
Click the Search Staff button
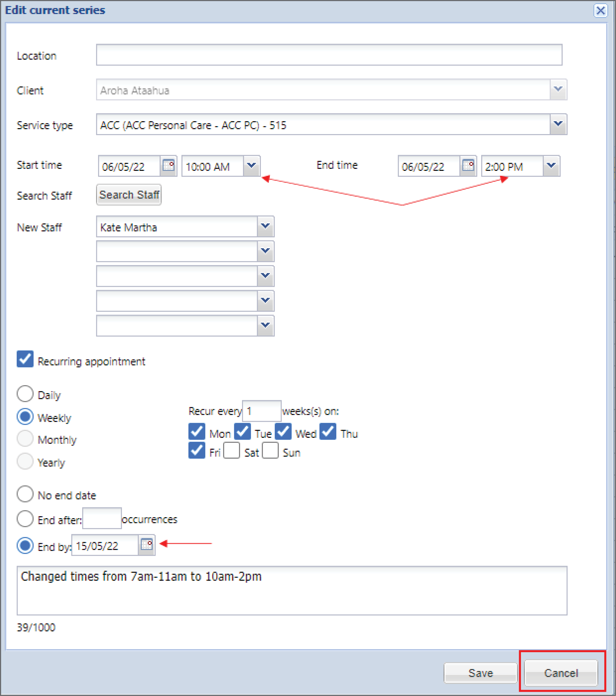pos(129,195)
